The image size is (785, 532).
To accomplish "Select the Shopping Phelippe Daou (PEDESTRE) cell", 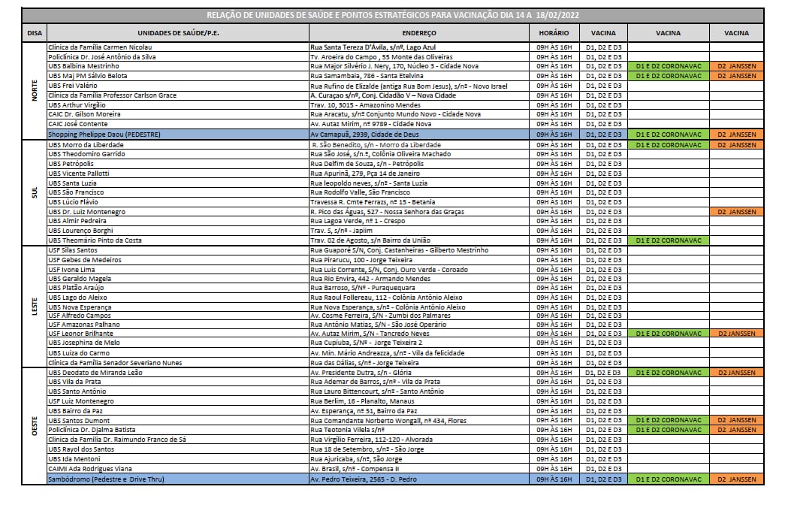I will coord(177,134).
